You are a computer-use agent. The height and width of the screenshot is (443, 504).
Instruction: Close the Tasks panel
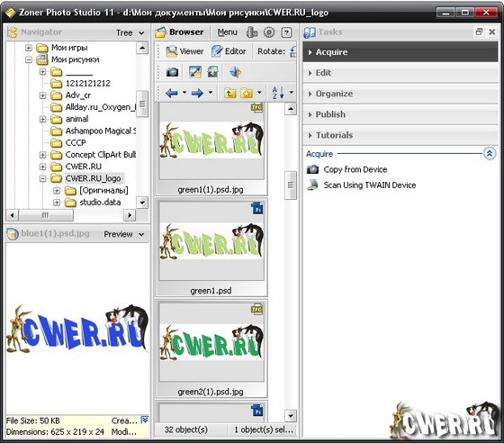pos(492,32)
